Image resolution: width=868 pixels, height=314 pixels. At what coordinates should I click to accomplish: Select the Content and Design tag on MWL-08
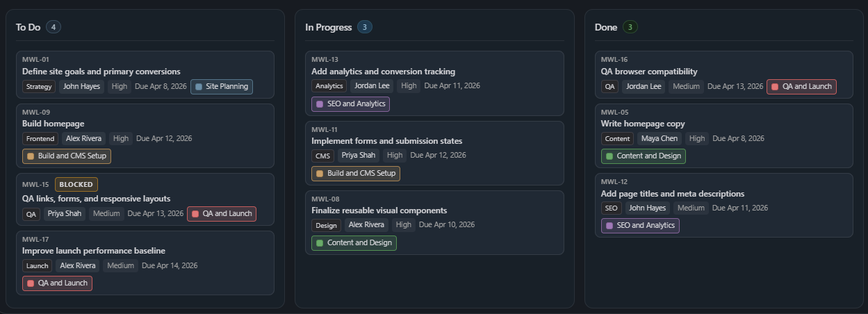pyautogui.click(x=354, y=243)
